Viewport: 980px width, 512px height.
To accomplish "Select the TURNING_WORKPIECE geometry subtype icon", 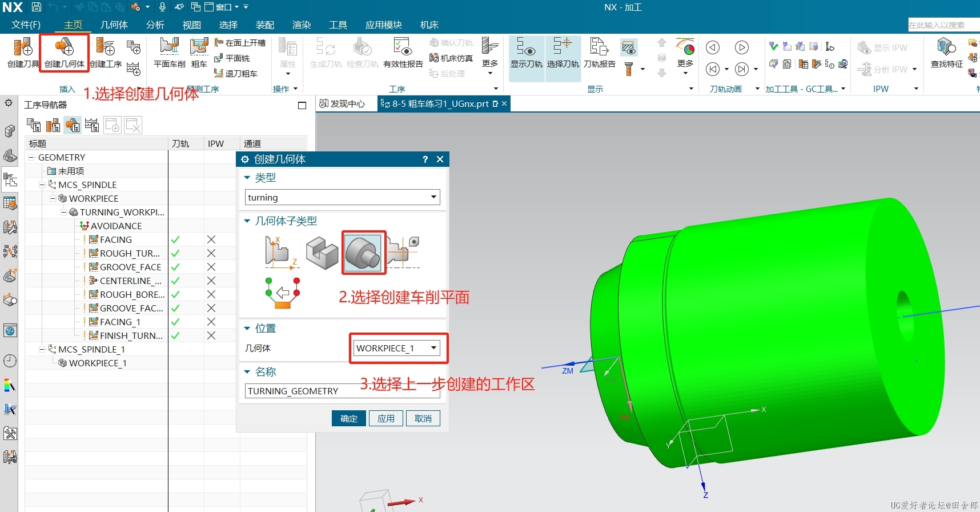I will tap(363, 253).
